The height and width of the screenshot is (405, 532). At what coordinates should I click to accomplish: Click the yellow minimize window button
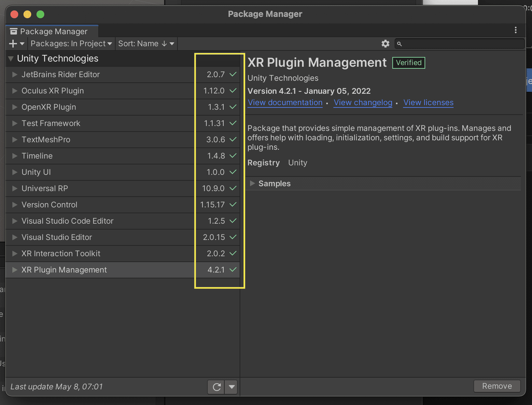click(x=27, y=14)
